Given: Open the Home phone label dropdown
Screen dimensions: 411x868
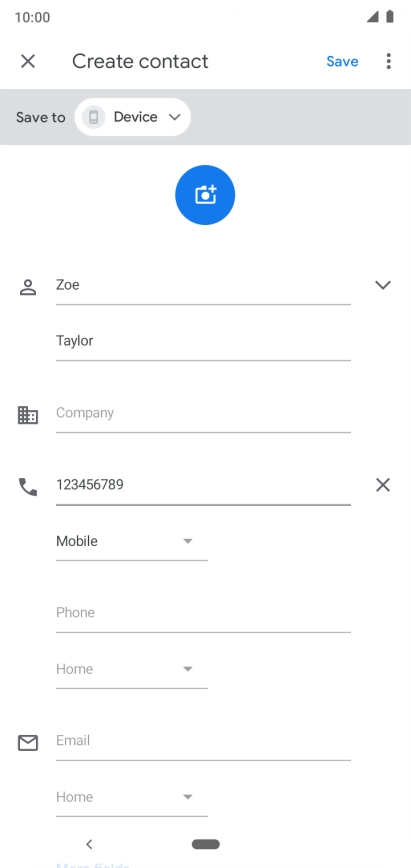Looking at the screenshot, I should 132,669.
